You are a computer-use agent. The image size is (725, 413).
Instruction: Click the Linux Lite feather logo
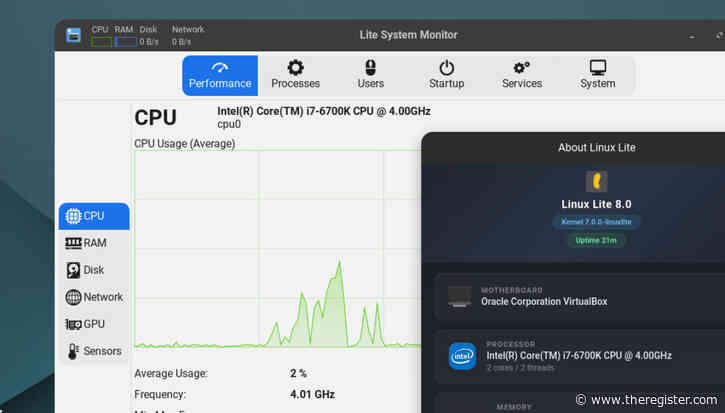(596, 181)
